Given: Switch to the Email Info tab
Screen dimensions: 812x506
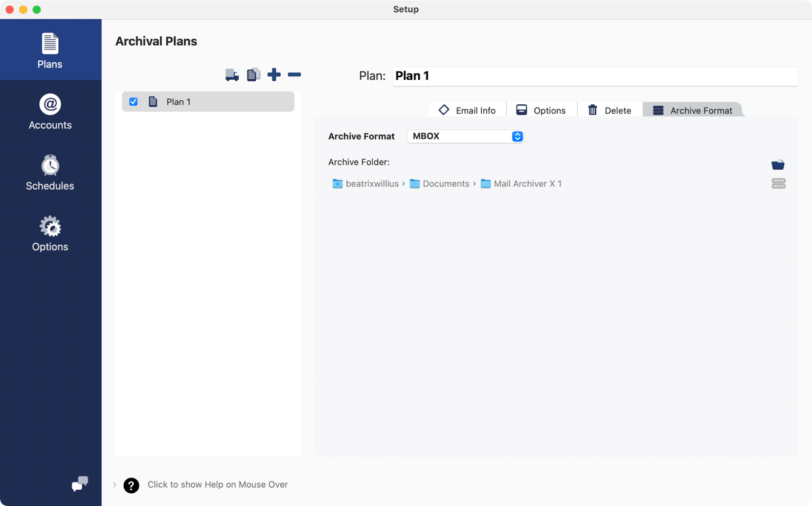Looking at the screenshot, I should [x=466, y=110].
